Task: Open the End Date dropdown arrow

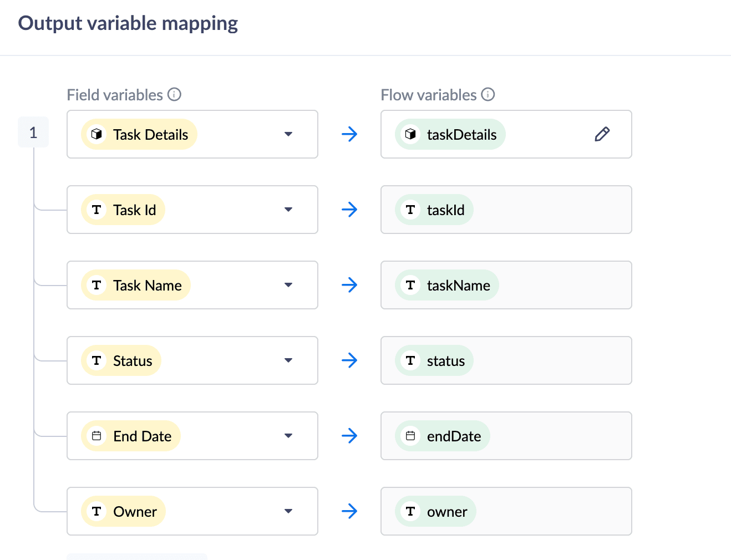Action: [288, 436]
